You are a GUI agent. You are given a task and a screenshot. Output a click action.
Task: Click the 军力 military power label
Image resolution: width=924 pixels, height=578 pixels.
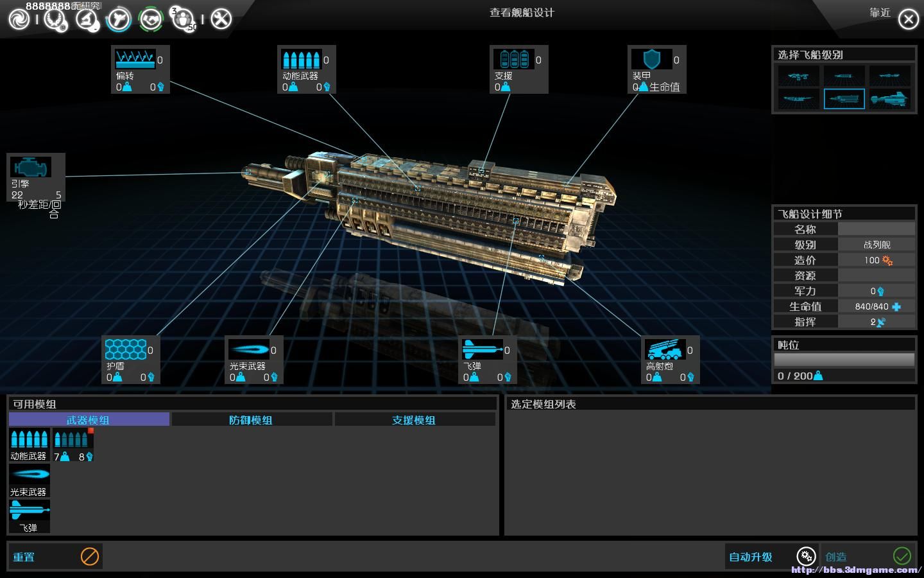[x=805, y=291]
